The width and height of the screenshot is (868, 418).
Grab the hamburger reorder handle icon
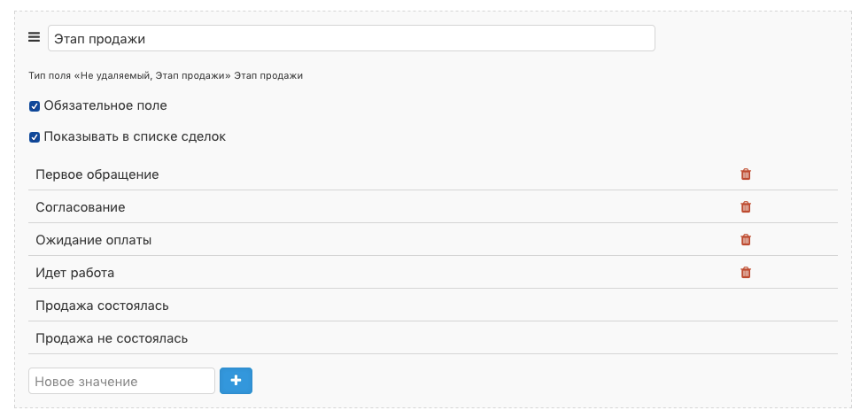click(x=35, y=38)
